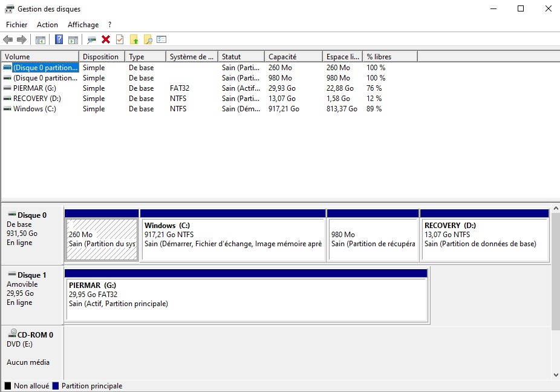Click the checklist settings toolbar icon
560x392 pixels.
(x=161, y=39)
